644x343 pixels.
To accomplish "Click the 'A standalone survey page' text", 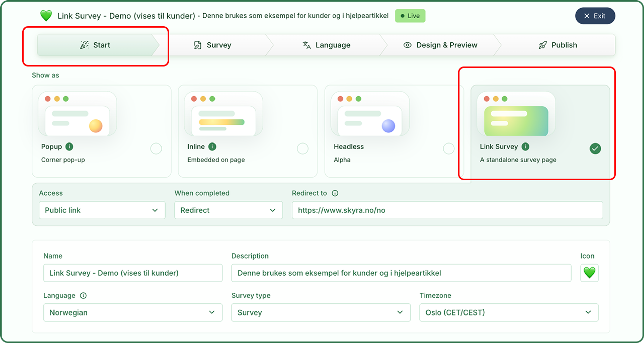I will point(518,160).
